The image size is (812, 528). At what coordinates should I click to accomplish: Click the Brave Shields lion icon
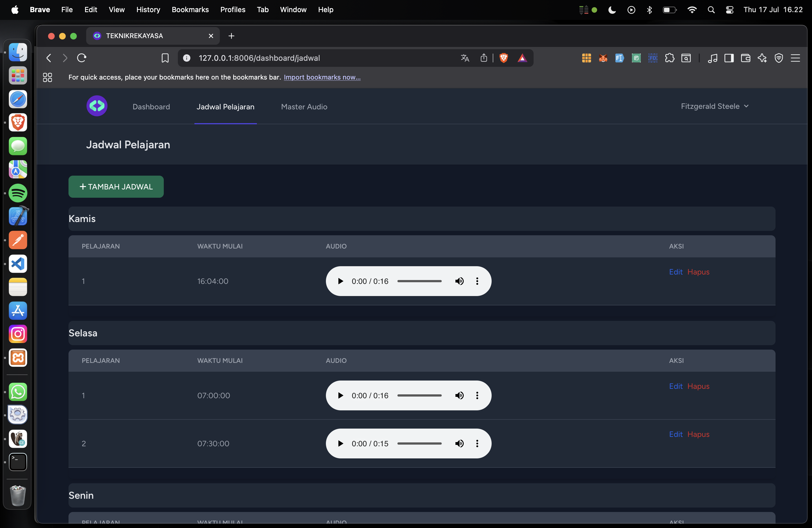[x=503, y=58]
